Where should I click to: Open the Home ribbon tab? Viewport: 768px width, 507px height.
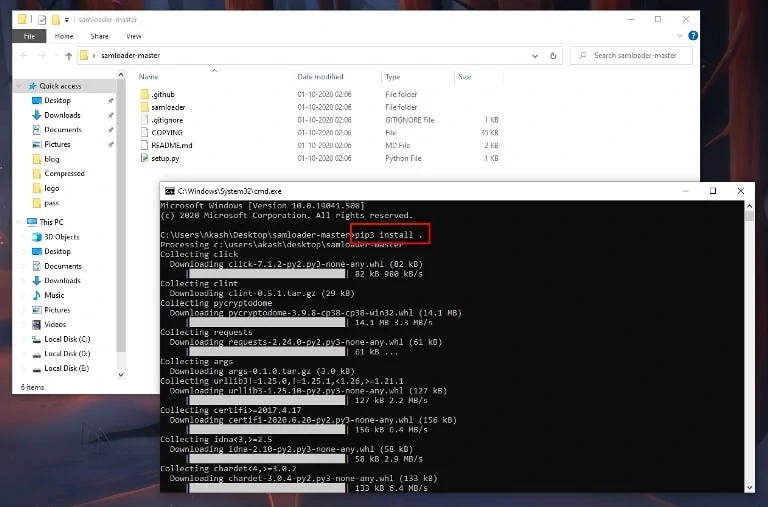coord(64,36)
